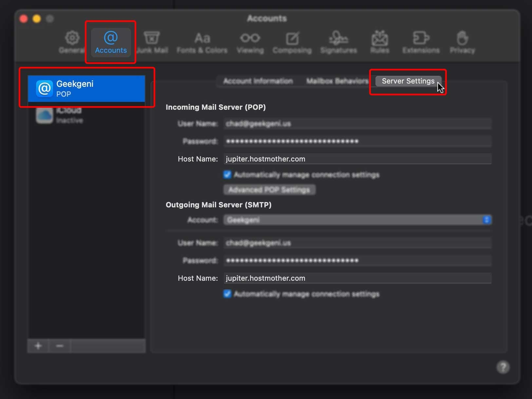Switch to the Server Settings tab
The image size is (532, 399).
tap(408, 81)
